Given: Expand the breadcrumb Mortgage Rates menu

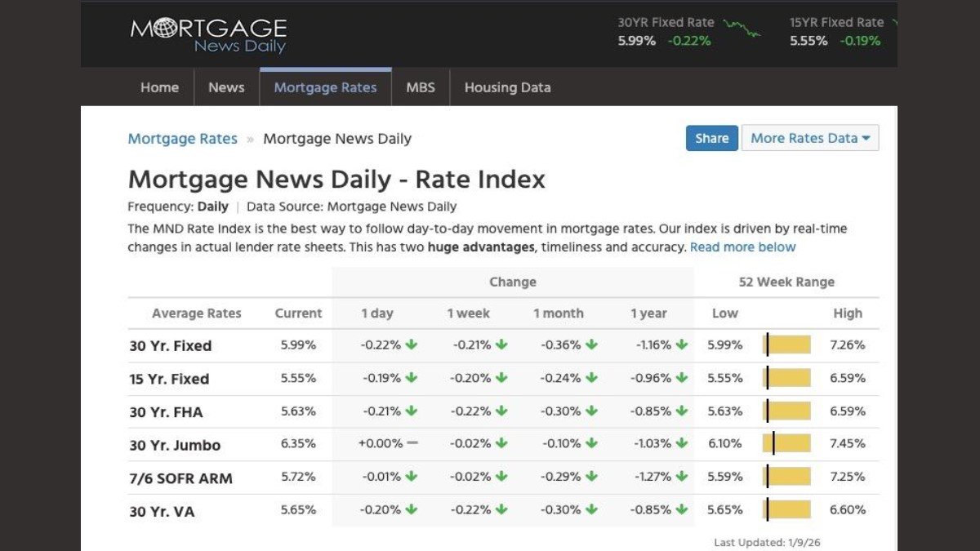Looking at the screenshot, I should coord(182,139).
